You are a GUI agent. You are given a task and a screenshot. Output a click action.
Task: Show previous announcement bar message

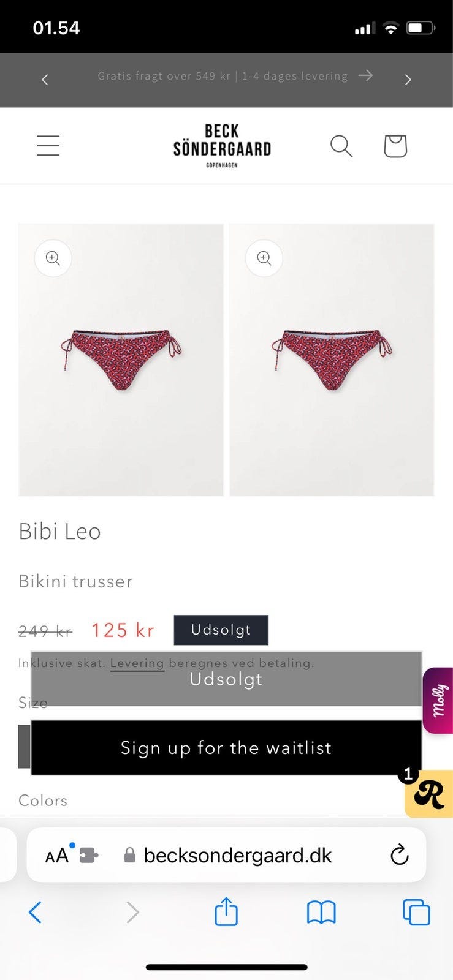point(45,80)
